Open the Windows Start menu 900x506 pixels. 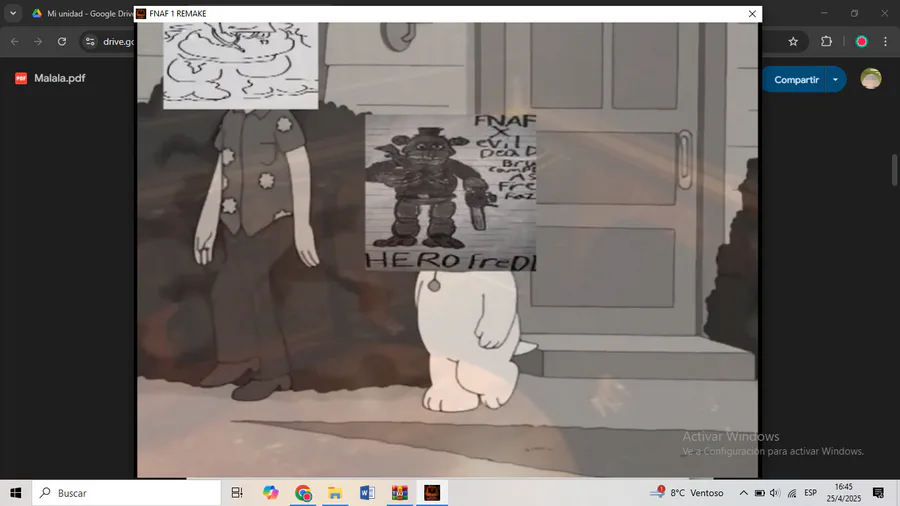15,493
